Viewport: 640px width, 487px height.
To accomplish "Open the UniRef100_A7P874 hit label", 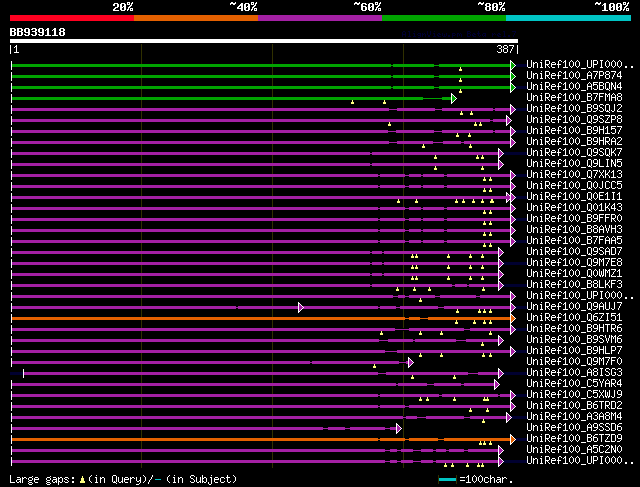I will point(574,76).
